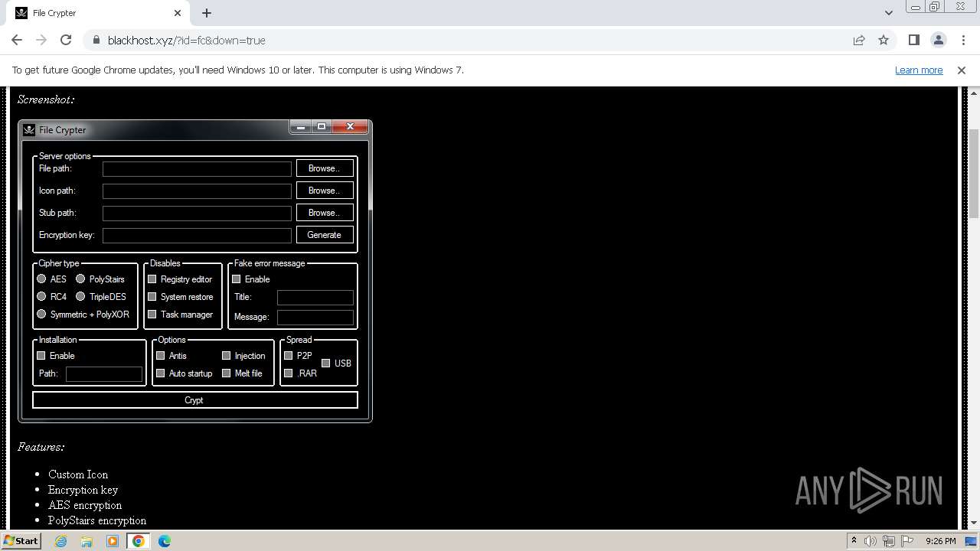
Task: View site information via the lock icon
Action: point(96,40)
